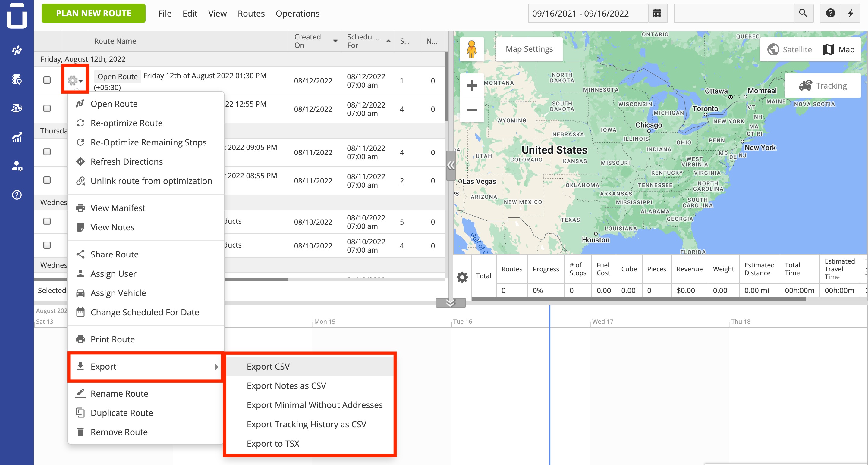The width and height of the screenshot is (868, 465).
Task: Select checkbox for the 09:05 PM route
Action: click(x=47, y=152)
